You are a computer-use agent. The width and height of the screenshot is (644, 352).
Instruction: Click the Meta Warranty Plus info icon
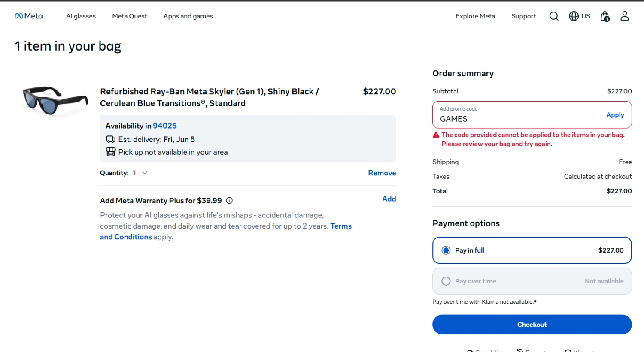pos(229,200)
